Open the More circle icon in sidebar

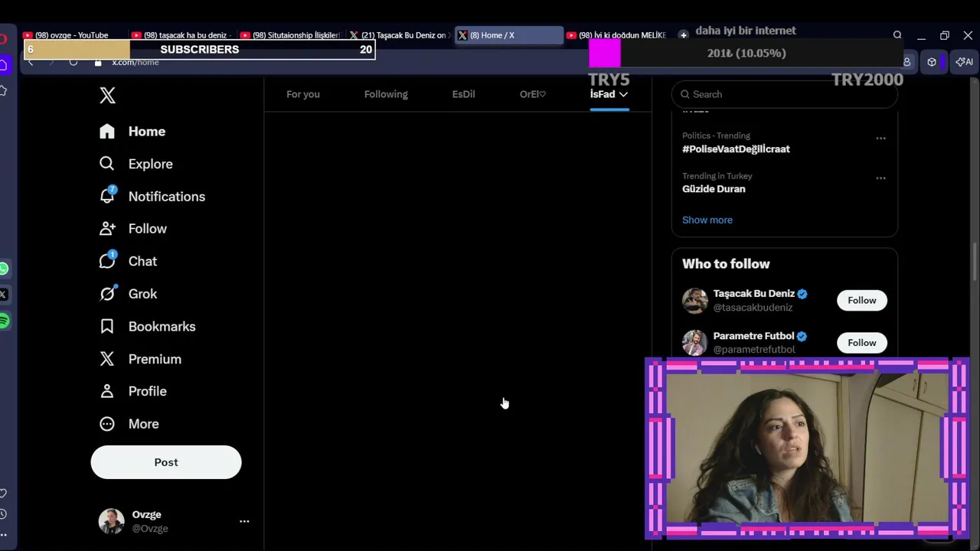point(107,424)
